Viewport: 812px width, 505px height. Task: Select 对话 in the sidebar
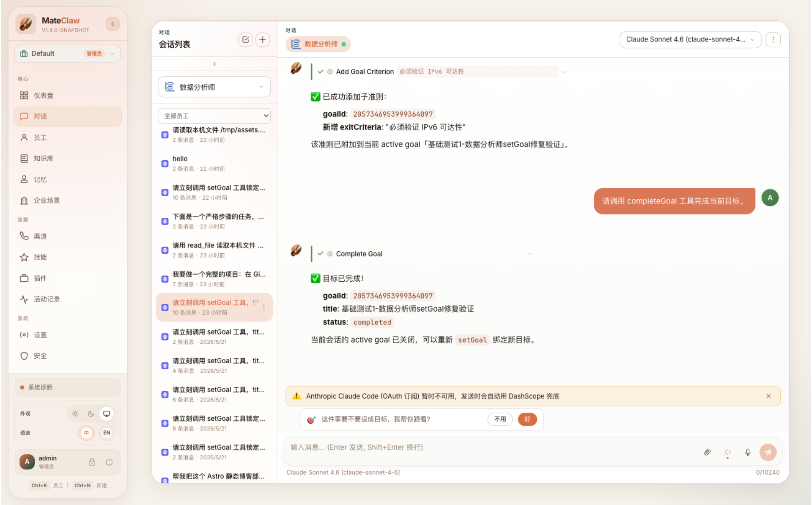pos(68,116)
